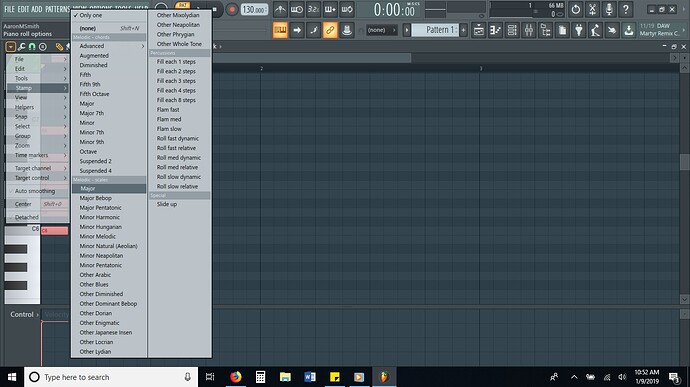Viewport: 690px width, 387px height.
Task: Choose 'Fill each 4 steps' percussion stamp
Action: [180, 90]
